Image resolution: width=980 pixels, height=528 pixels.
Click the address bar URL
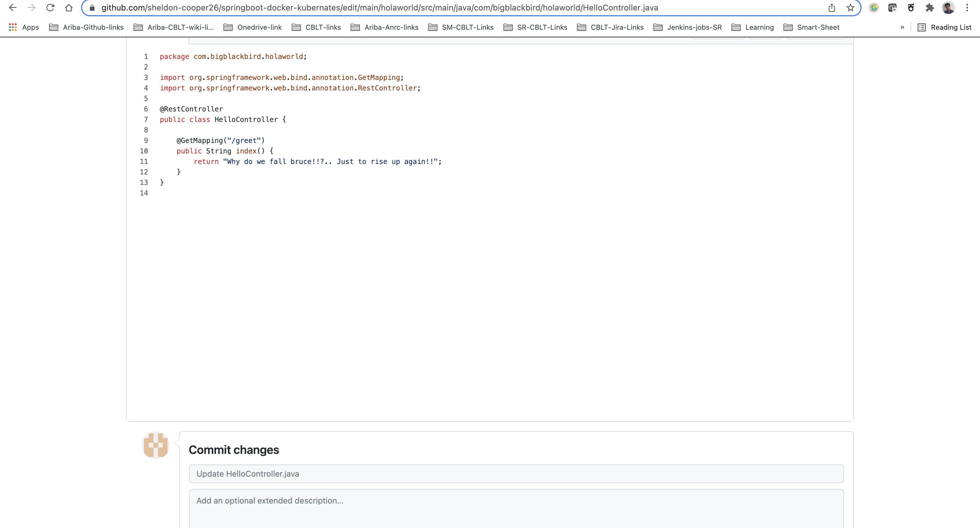(380, 8)
